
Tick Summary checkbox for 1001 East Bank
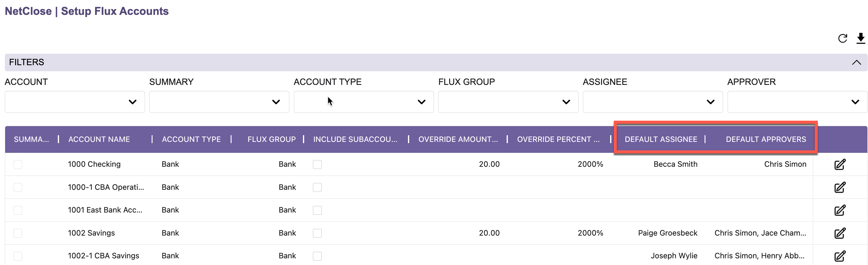(18, 210)
